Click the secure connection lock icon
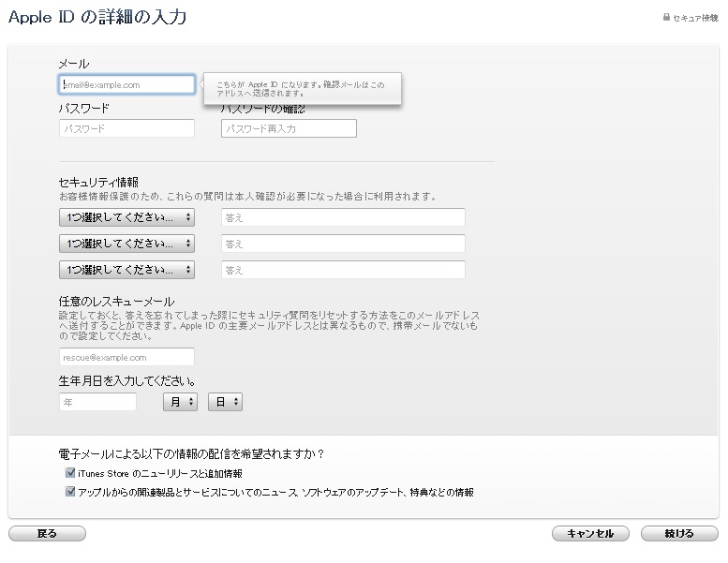728x563 pixels. tap(666, 18)
